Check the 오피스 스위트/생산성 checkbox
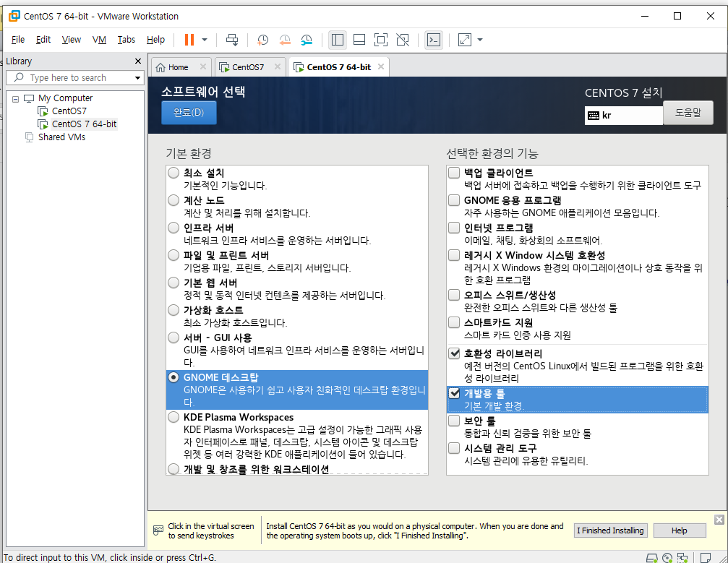The image size is (728, 563). [x=454, y=295]
